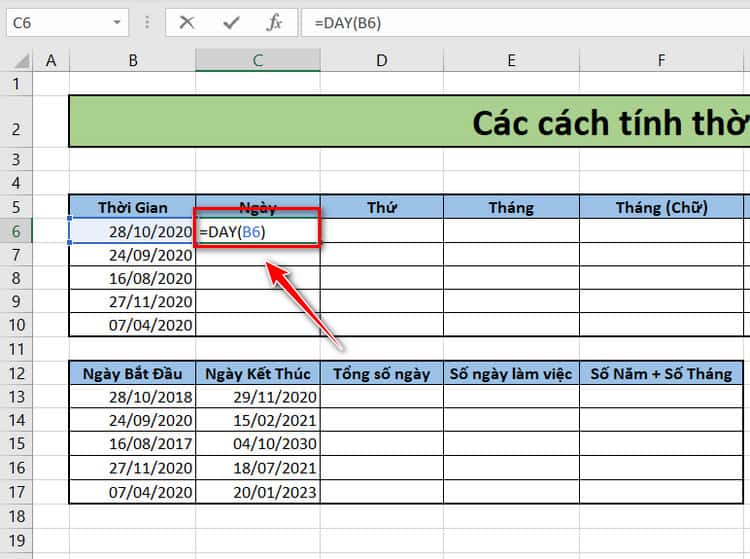Cancel the formula entry with X icon

tap(187, 22)
